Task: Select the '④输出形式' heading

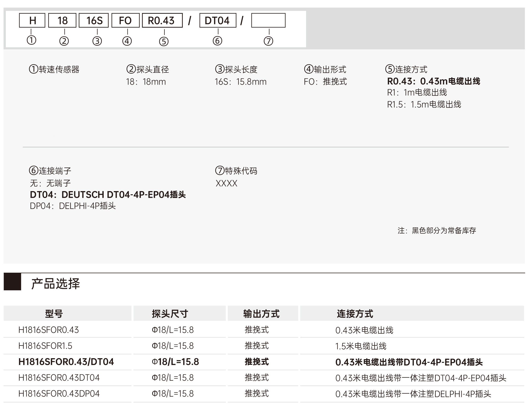Action: (x=325, y=69)
